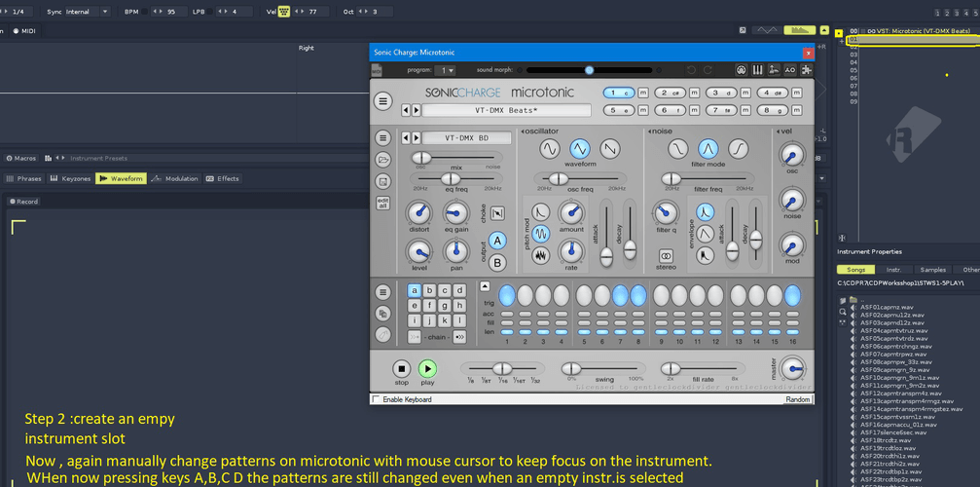
Task: Mute drum channel 6 f
Action: pos(694,110)
